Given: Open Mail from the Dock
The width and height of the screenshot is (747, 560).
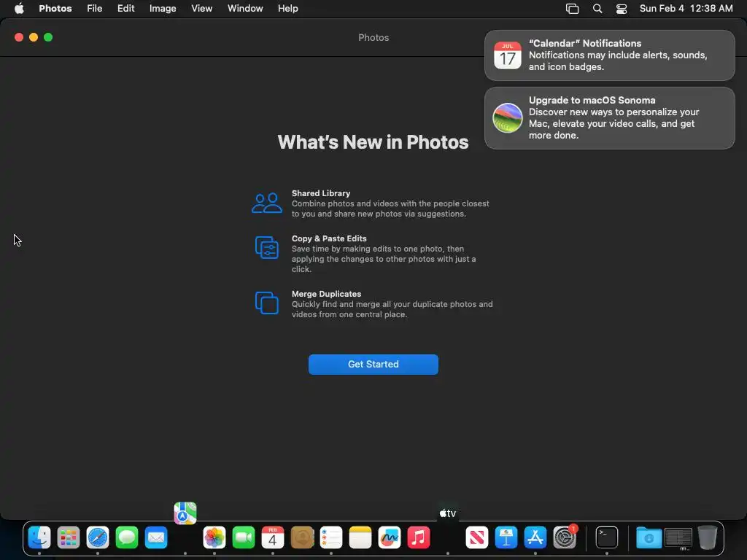Looking at the screenshot, I should [x=156, y=537].
